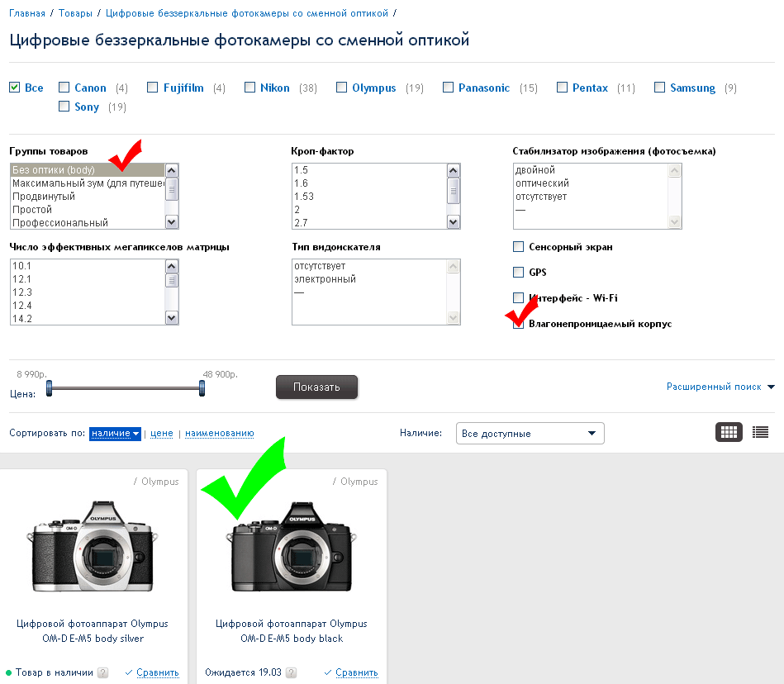Sort by 'цене' link

coord(161,433)
